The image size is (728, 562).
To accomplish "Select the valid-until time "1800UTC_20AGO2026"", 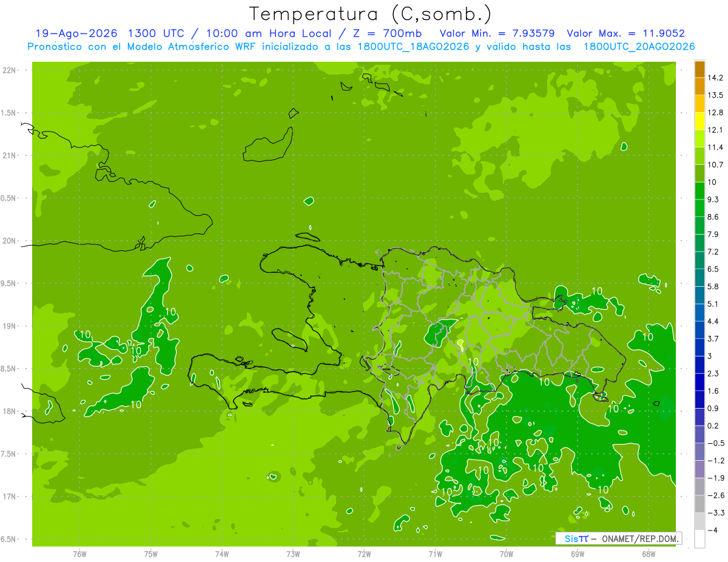I will point(639,47).
